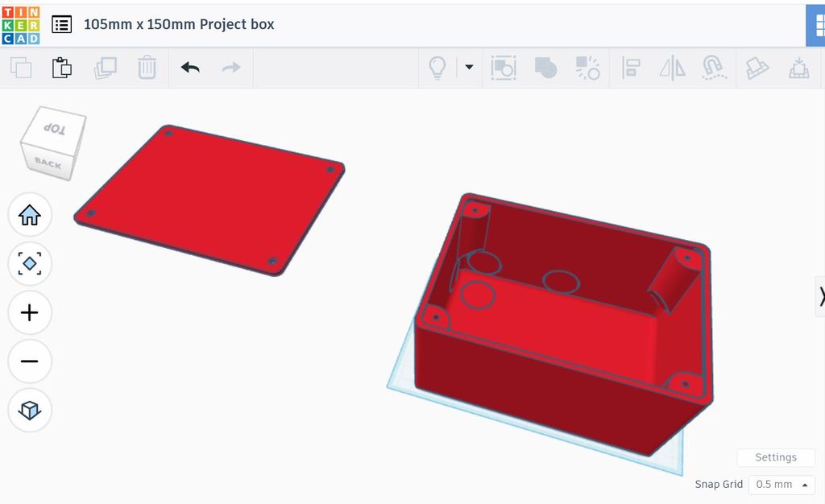Expand the collapsed shapes panel on the right edge
This screenshot has height=504, width=825.
tap(820, 296)
